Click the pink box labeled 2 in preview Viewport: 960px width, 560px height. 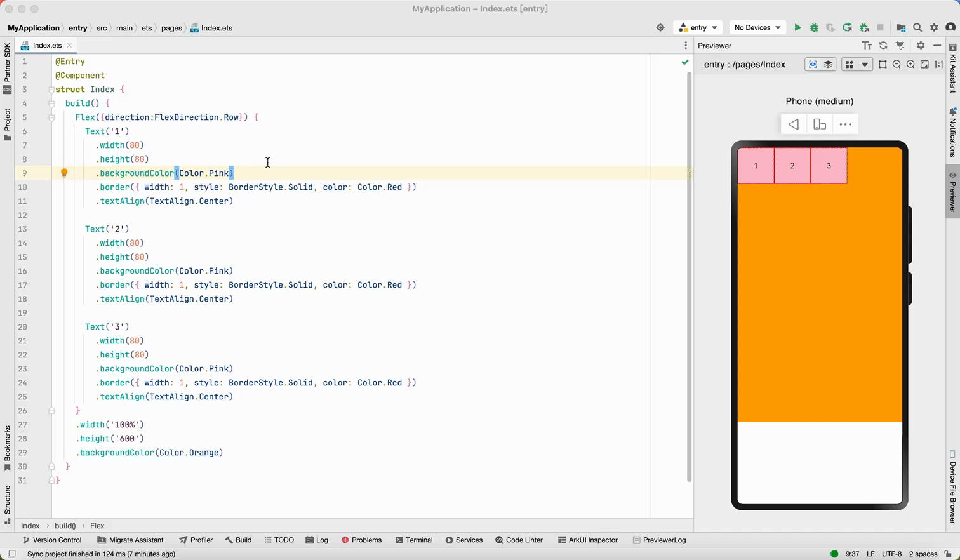click(792, 166)
